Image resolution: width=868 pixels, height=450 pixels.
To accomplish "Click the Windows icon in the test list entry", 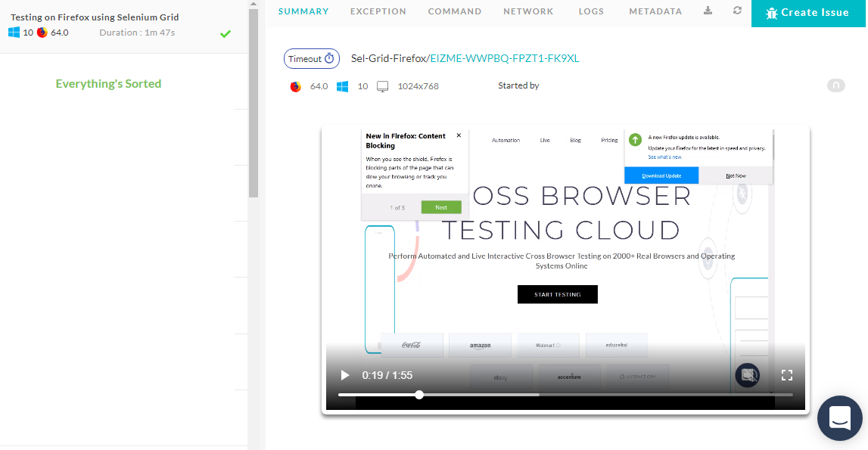I will (x=14, y=33).
